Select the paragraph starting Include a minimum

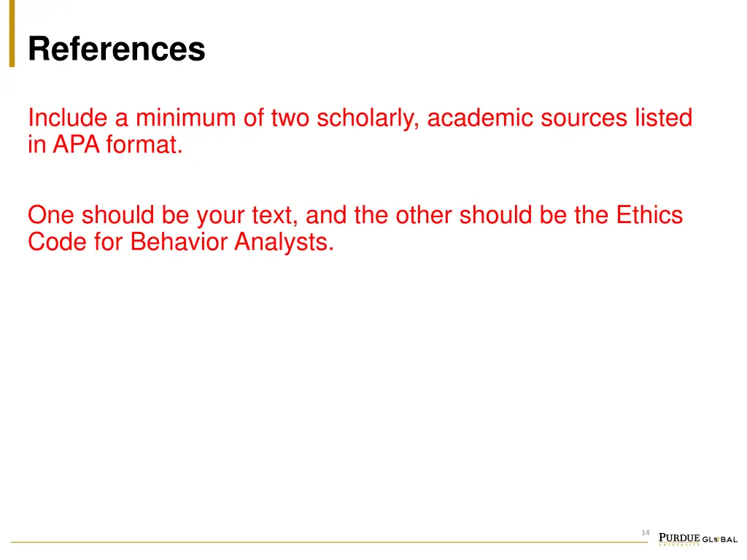pyautogui.click(x=360, y=131)
